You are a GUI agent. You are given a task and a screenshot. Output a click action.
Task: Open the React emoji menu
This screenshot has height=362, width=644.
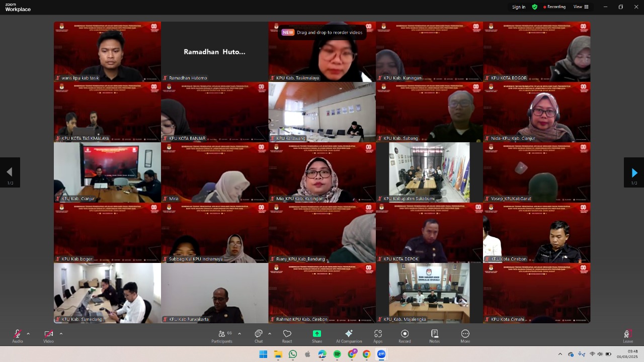pos(287,336)
